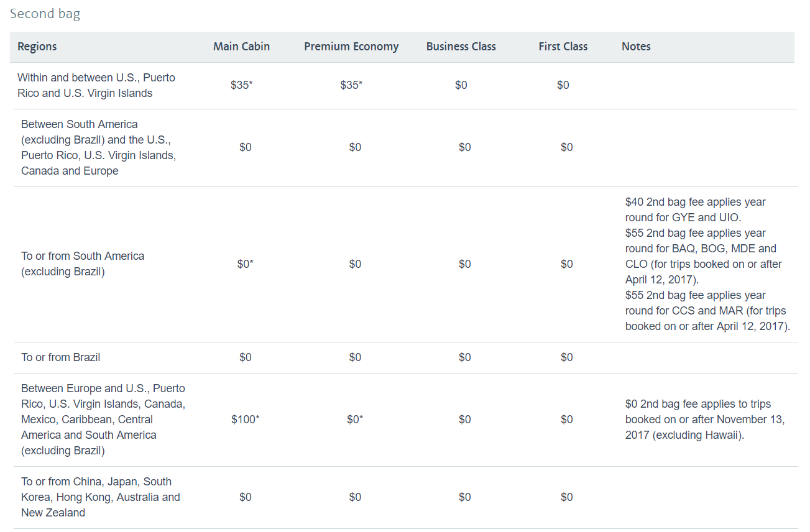Click the "Second bag" heading
810x532 pixels.
coord(45,14)
